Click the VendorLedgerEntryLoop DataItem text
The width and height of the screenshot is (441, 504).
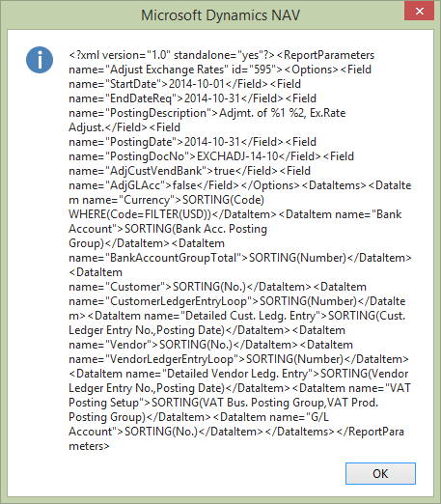[172, 359]
